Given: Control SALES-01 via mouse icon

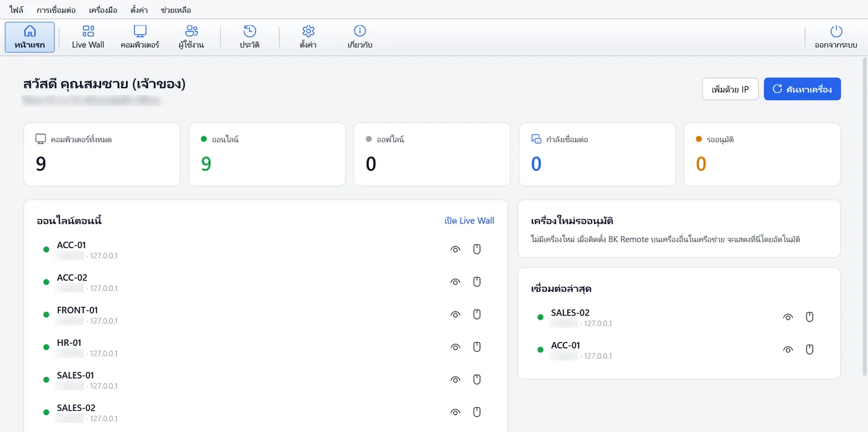Looking at the screenshot, I should (477, 380).
